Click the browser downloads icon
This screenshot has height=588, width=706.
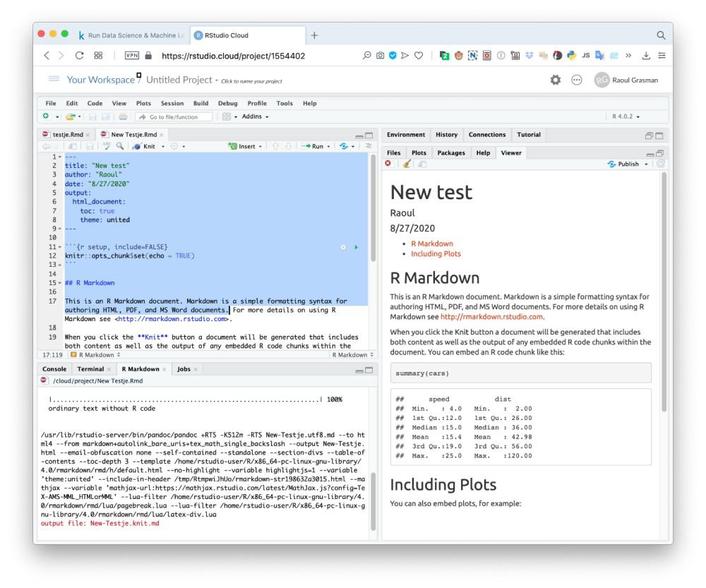(x=646, y=55)
